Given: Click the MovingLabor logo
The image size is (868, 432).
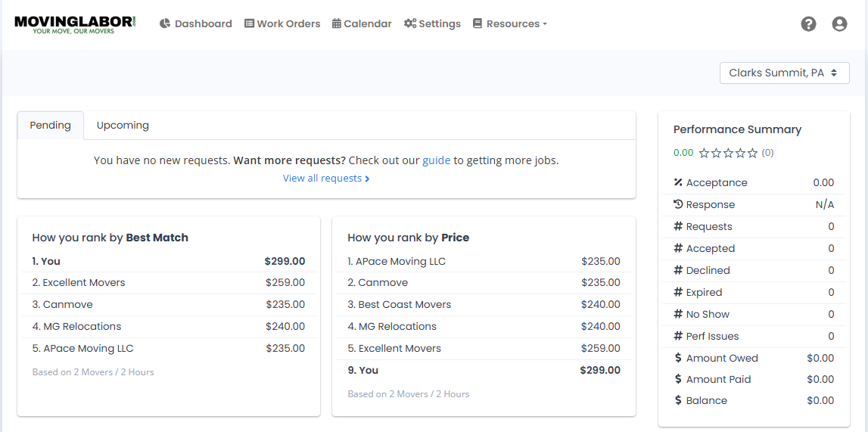Looking at the screenshot, I should (75, 24).
